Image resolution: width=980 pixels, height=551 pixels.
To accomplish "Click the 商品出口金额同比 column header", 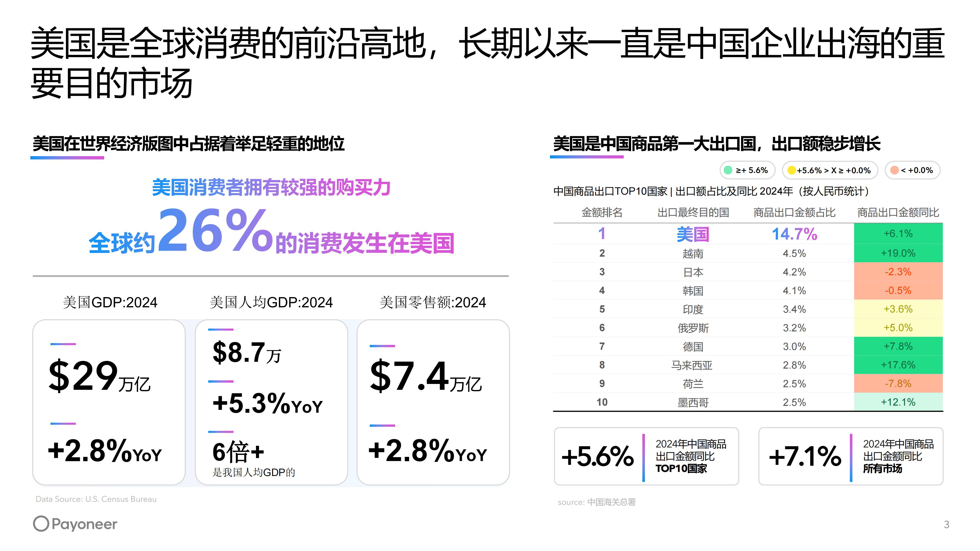I will (x=898, y=212).
